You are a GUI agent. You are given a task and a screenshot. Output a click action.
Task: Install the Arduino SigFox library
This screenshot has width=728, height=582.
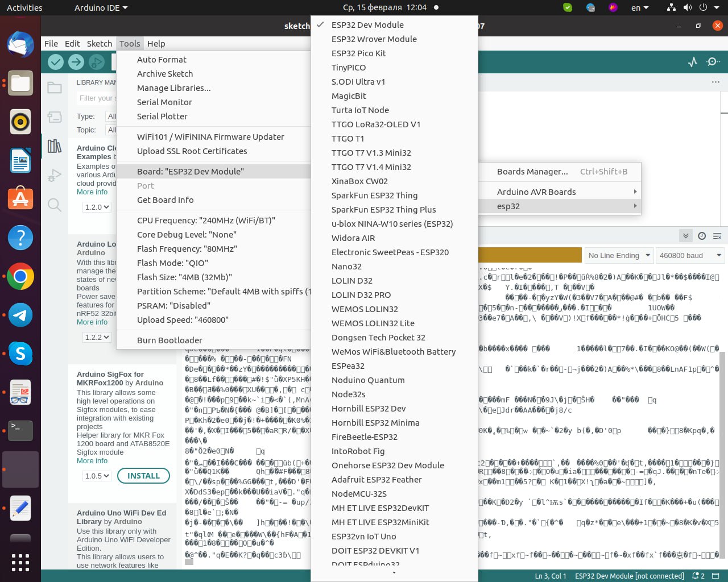click(x=143, y=476)
